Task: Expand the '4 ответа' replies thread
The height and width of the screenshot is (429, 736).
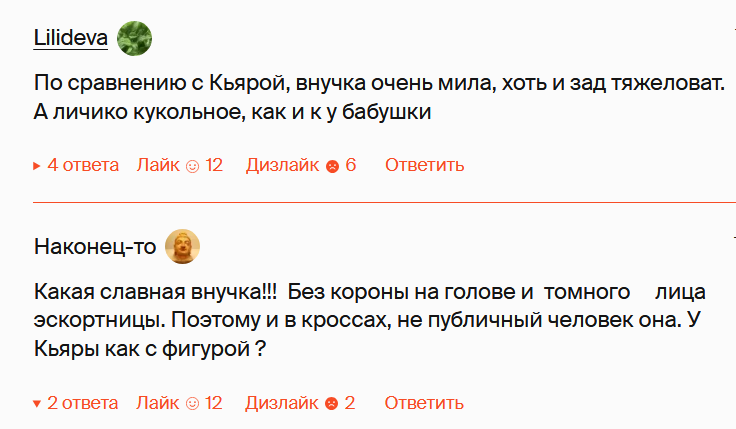Action: 83,166
